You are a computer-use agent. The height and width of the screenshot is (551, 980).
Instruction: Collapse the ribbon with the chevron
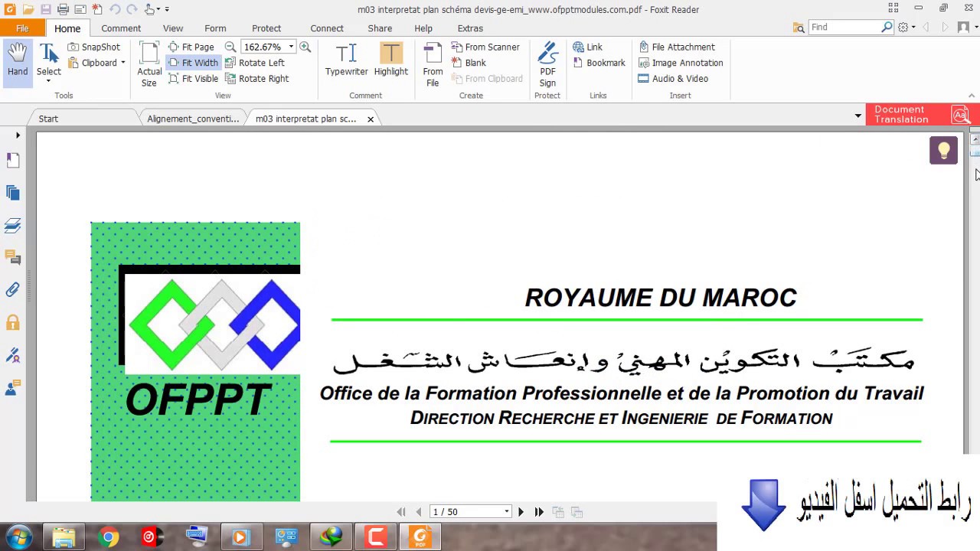(x=972, y=96)
